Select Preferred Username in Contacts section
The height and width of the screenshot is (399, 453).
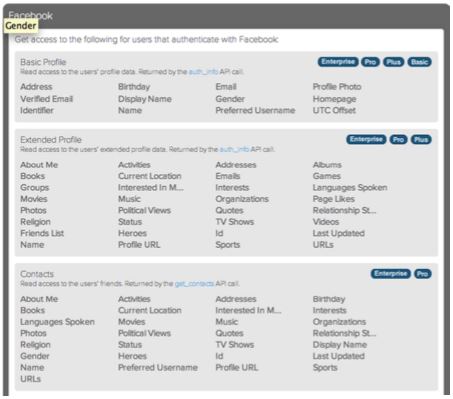(158, 367)
